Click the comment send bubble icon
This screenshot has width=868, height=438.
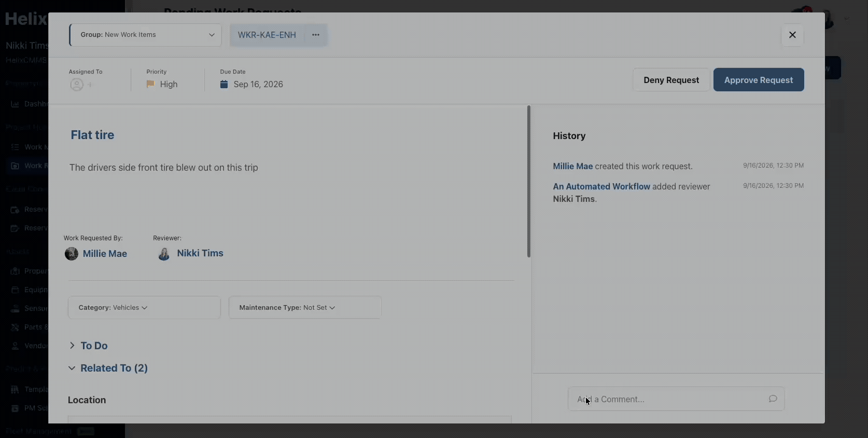pos(773,399)
